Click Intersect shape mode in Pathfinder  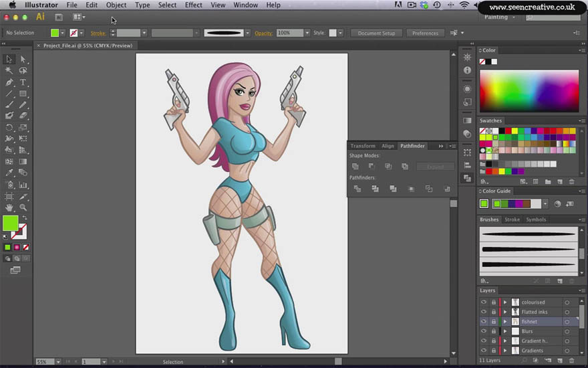pos(388,167)
